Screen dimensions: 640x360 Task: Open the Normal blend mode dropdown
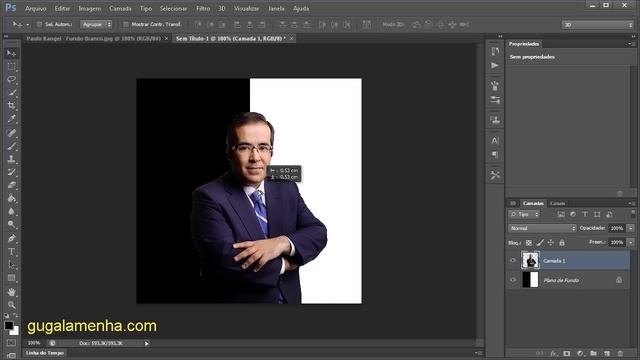click(542, 228)
